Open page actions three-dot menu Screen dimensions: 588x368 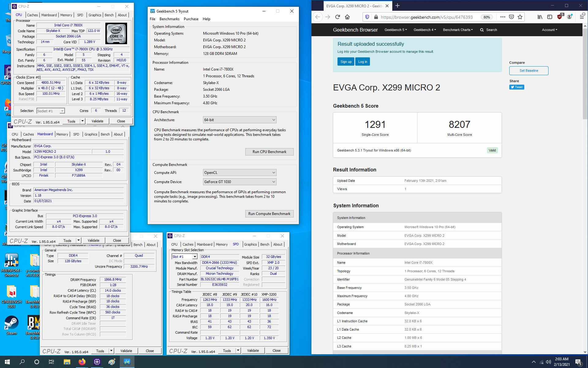pos(503,17)
